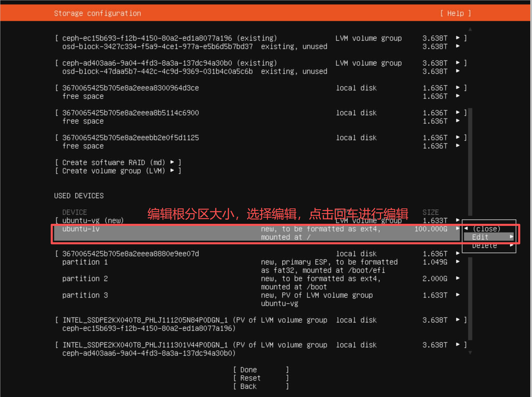Open arrow for disk ending 8300964d3ce
This screenshot has height=397, width=532.
pos(458,88)
